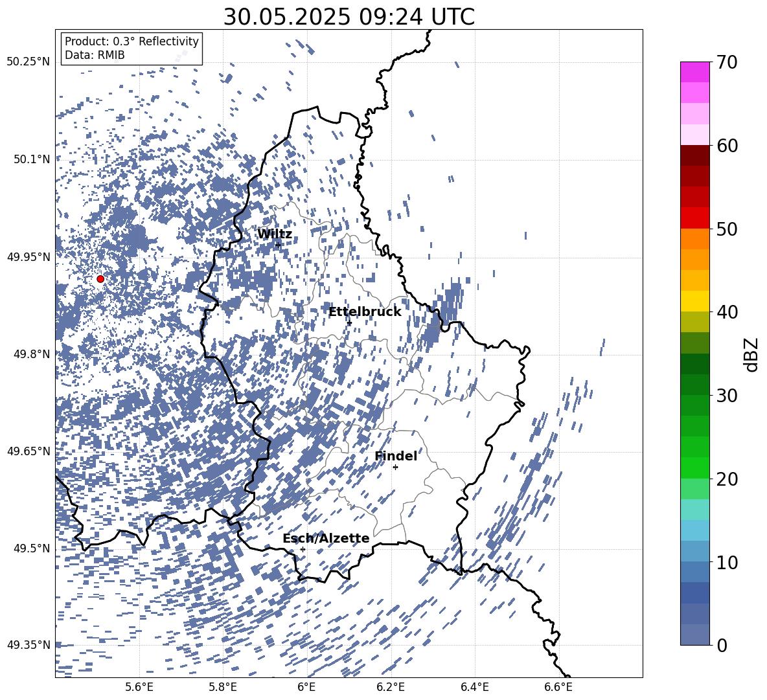This screenshot has height=700, width=767.
Task: Click the 40 colorbar tick label
Action: 727,312
